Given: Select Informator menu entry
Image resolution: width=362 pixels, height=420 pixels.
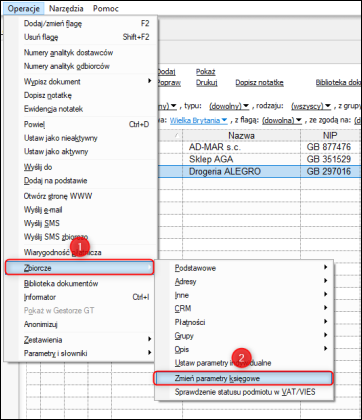Looking at the screenshot, I should [81, 297].
